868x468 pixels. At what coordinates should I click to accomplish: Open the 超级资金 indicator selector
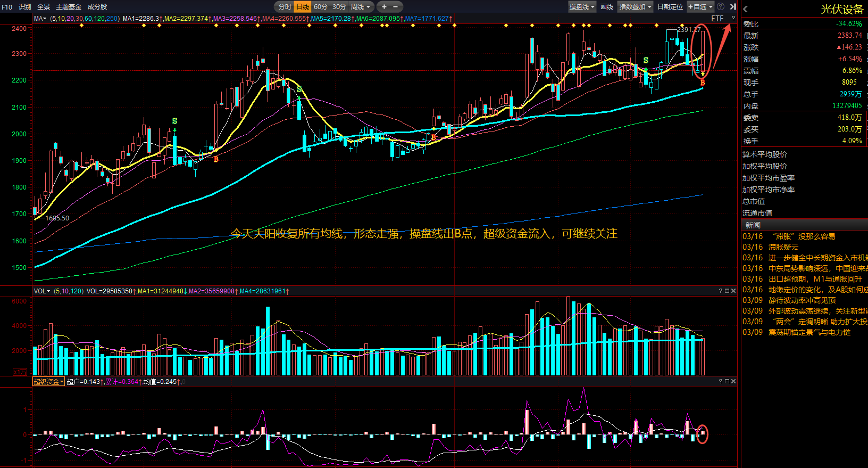(x=48, y=382)
